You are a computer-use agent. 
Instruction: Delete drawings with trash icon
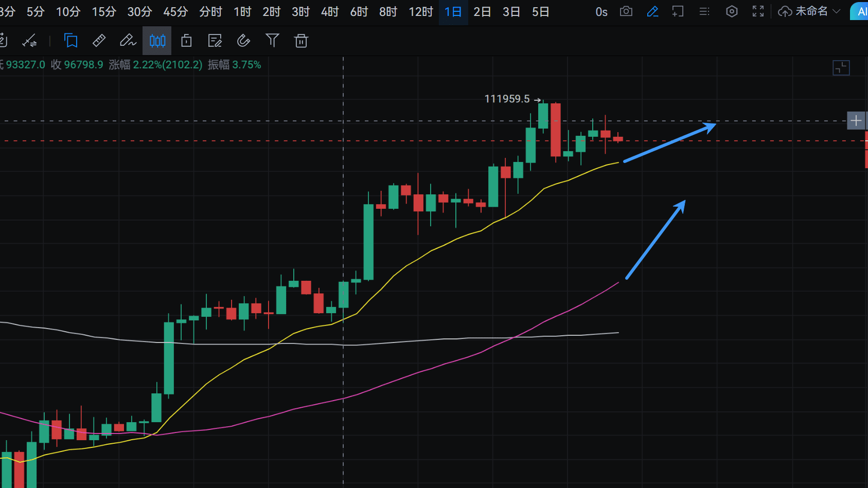pos(301,41)
